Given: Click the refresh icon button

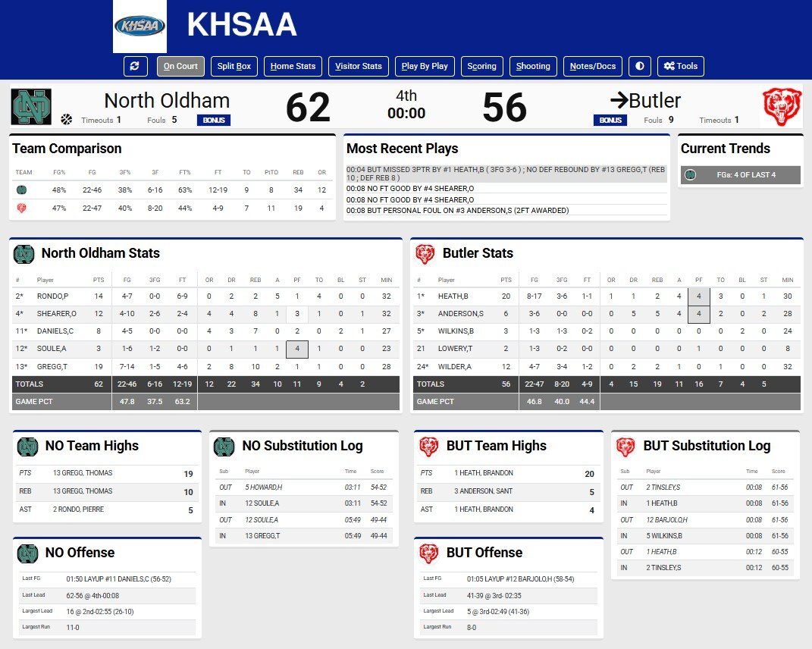Looking at the screenshot, I should [136, 66].
